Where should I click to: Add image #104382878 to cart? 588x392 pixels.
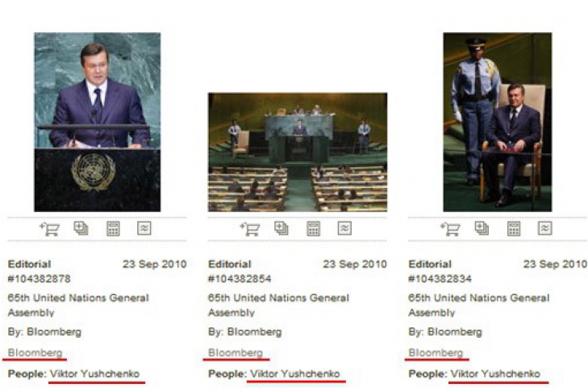(x=49, y=229)
